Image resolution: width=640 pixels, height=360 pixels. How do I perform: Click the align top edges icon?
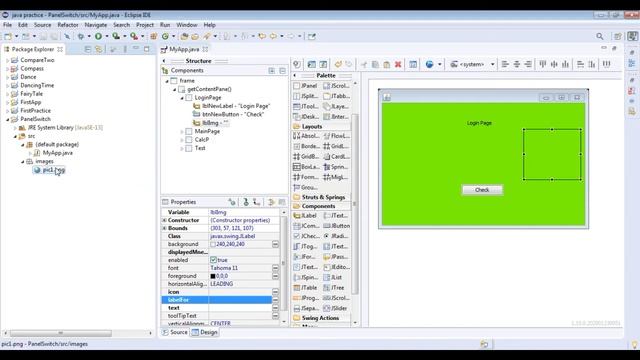point(543,64)
